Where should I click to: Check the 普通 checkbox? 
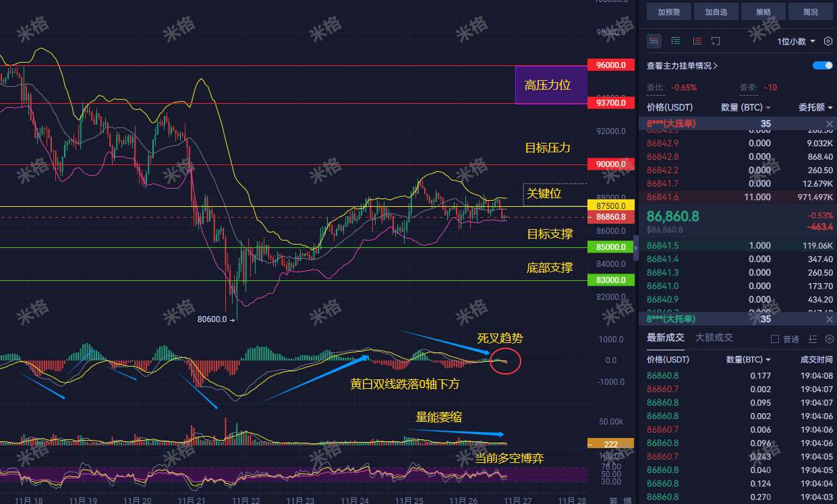(x=774, y=339)
